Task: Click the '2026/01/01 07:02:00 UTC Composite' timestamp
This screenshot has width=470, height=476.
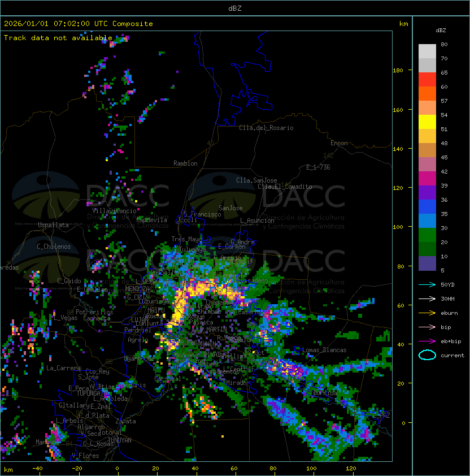Action: [x=79, y=24]
